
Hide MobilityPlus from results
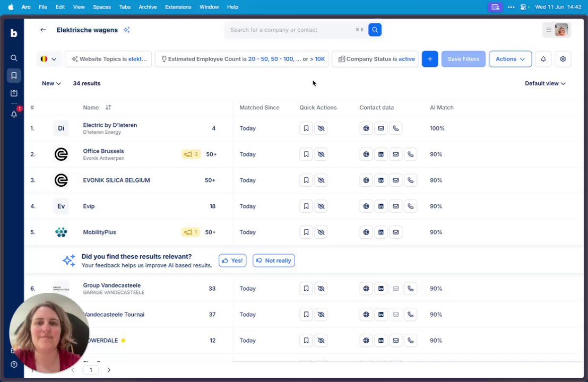point(321,232)
